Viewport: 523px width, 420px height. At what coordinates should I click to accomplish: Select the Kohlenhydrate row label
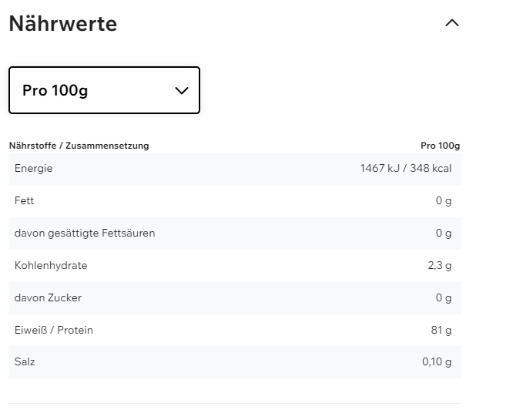coord(51,265)
